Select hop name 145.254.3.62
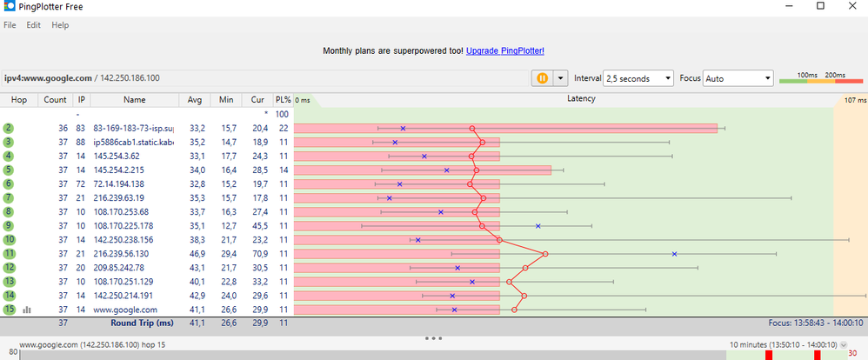The image size is (868, 360). coord(115,157)
